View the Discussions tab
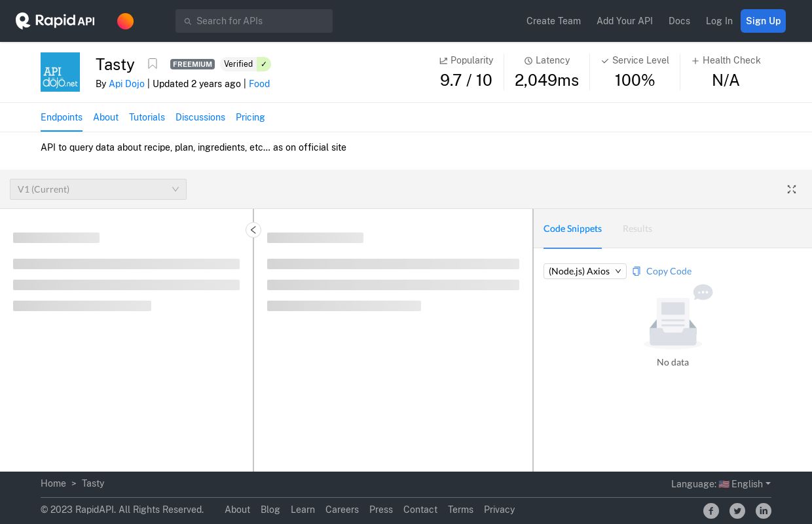 pyautogui.click(x=200, y=117)
